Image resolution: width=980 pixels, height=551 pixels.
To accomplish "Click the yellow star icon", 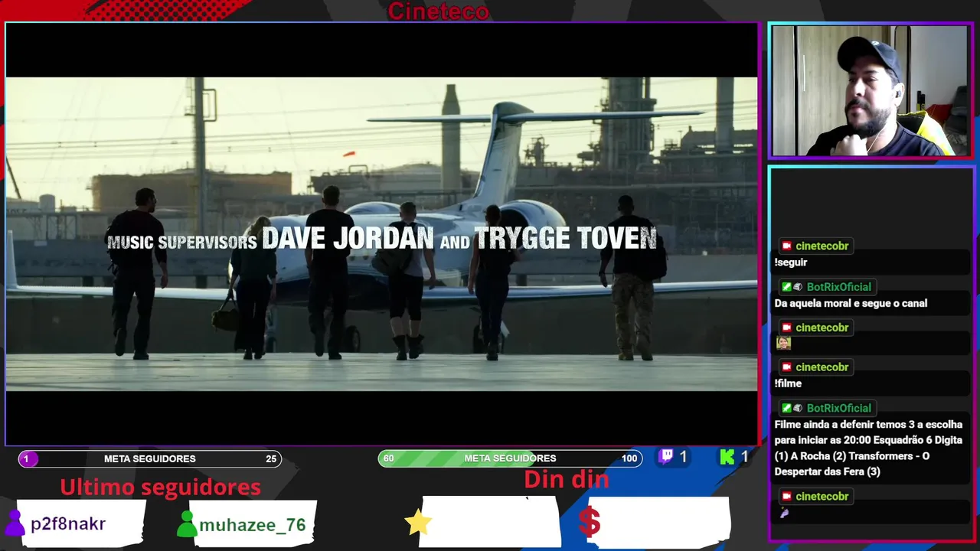I will click(418, 522).
